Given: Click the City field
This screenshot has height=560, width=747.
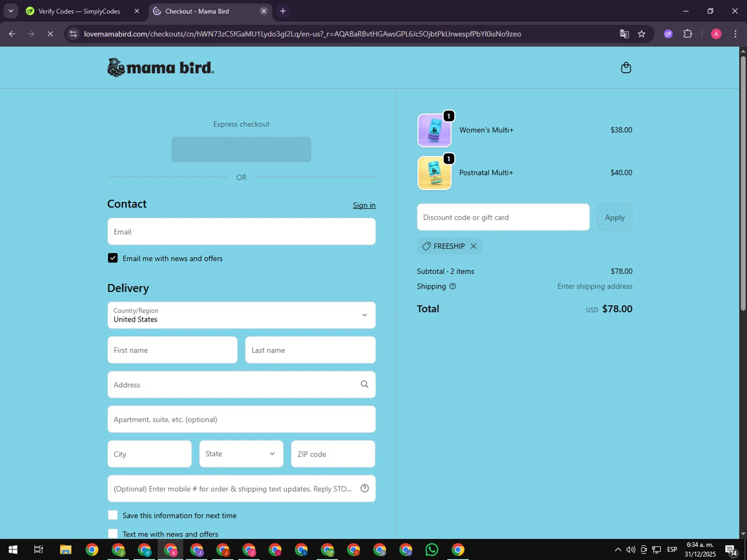Looking at the screenshot, I should [149, 454].
